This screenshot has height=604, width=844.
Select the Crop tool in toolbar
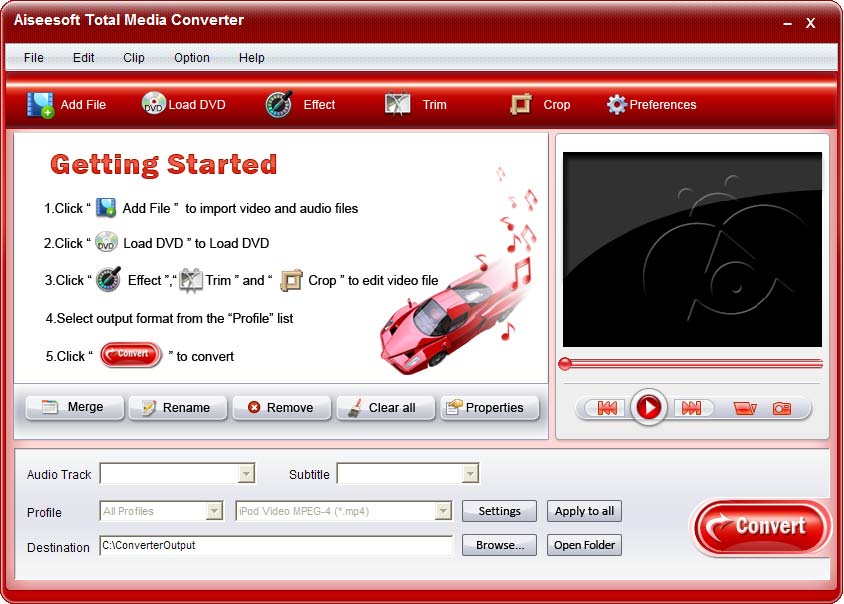[x=520, y=104]
